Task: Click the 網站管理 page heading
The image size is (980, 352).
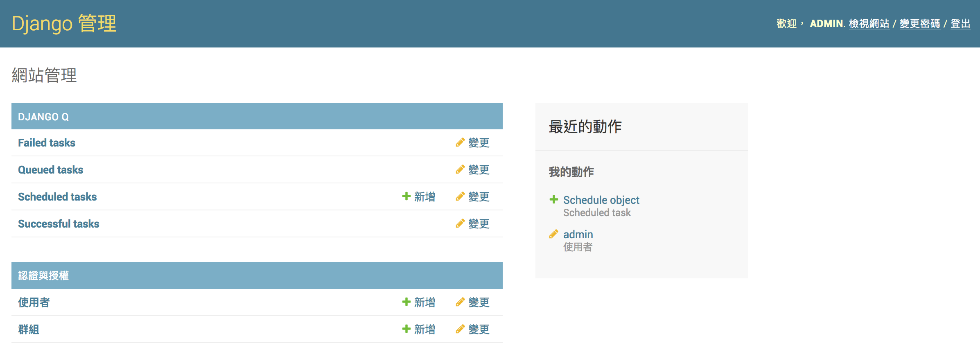Action: pos(44,75)
